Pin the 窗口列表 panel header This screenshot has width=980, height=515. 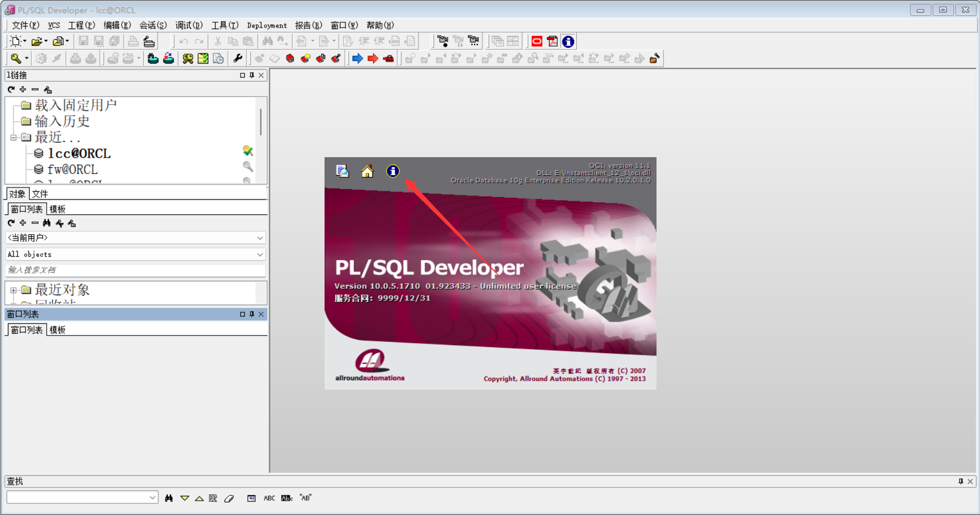(x=252, y=314)
